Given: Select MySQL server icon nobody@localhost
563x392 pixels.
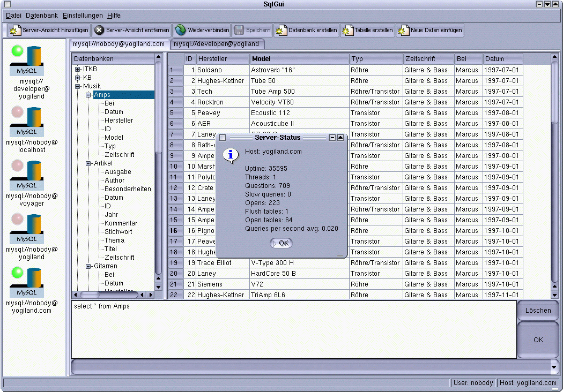Looking at the screenshot, I should tap(27, 121).
